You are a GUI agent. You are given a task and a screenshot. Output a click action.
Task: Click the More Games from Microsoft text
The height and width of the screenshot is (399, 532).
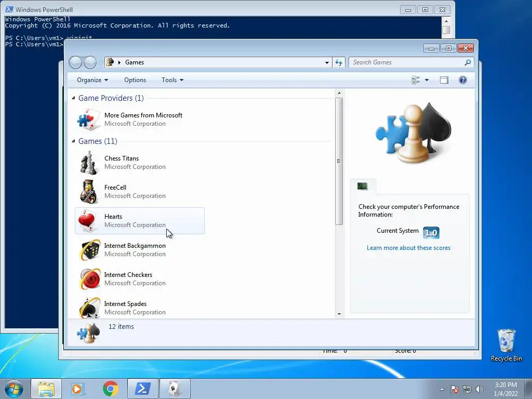143,115
